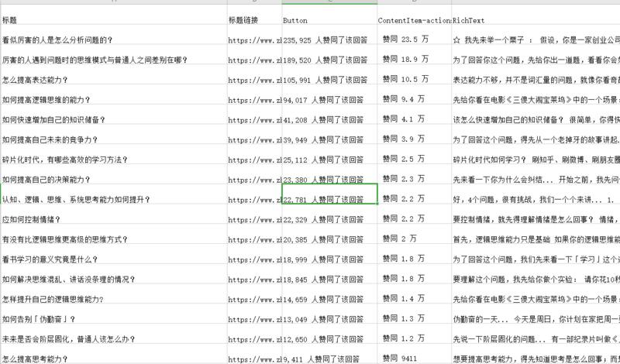
Task: Select the RichText cell starting 表达能力不够
Action: [535, 80]
